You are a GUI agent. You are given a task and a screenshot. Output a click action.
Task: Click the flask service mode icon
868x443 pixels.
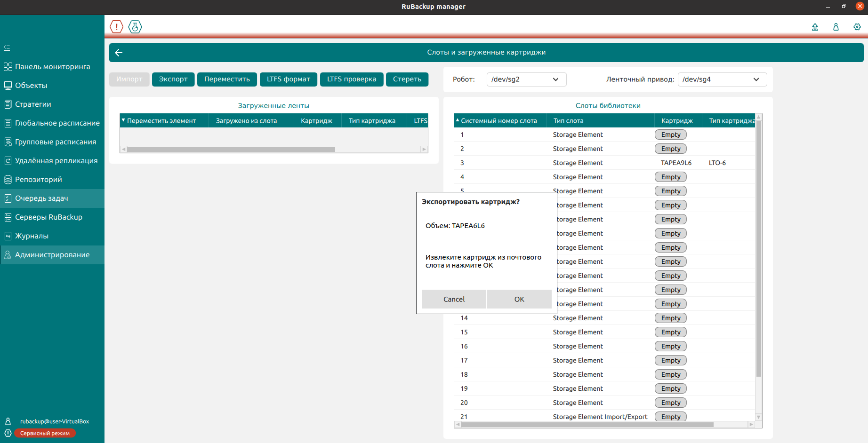[135, 27]
